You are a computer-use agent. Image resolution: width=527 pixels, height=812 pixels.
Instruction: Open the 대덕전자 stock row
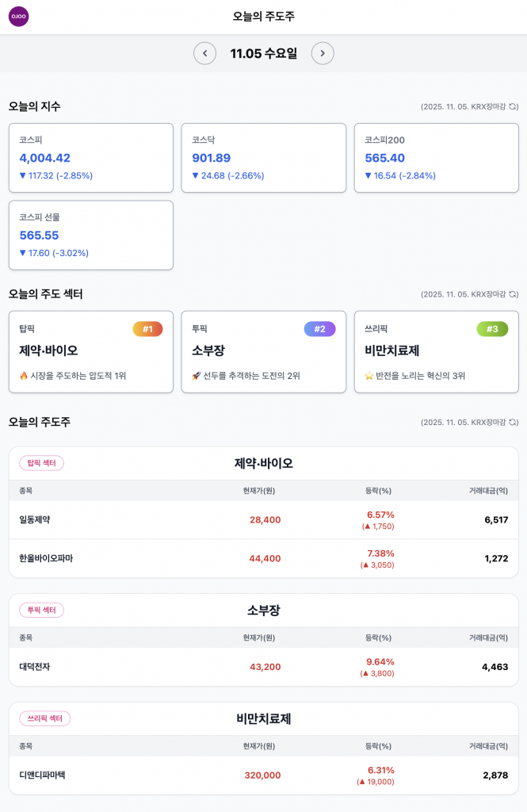click(x=263, y=667)
